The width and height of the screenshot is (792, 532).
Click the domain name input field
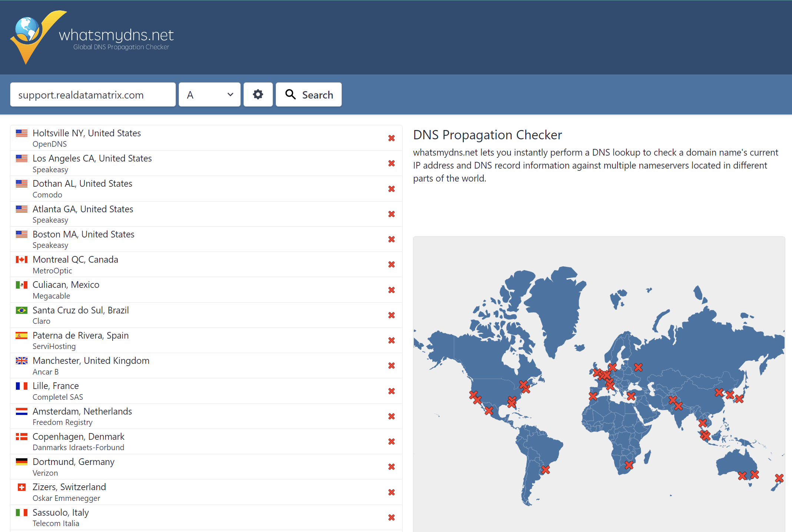pos(93,94)
